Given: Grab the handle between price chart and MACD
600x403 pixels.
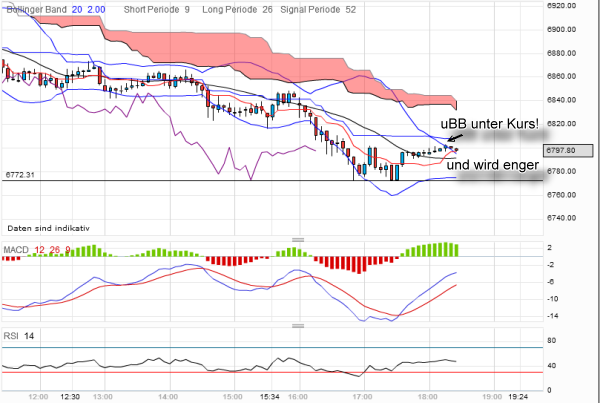Looking at the screenshot, I should (x=298, y=240).
